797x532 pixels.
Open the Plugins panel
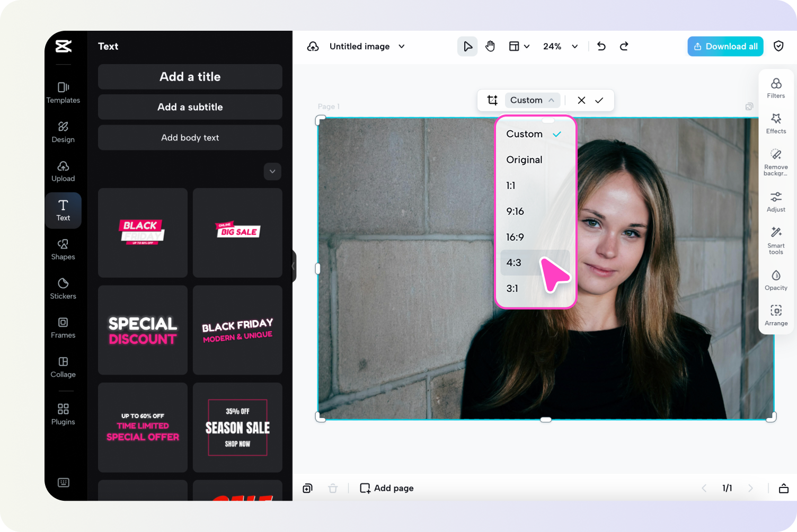click(x=63, y=414)
